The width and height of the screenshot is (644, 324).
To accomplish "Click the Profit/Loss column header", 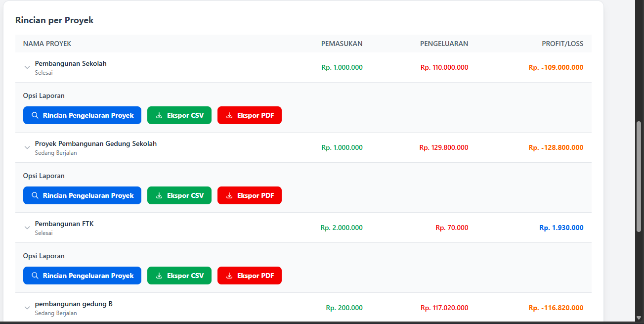I will 562,44.
